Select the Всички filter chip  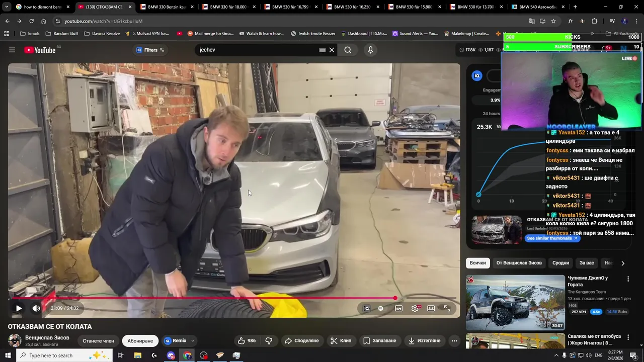(x=478, y=263)
